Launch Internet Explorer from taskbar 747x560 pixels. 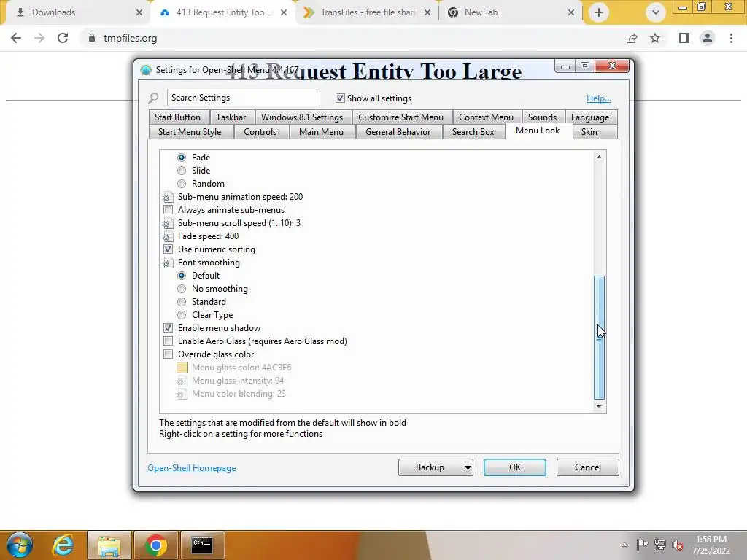point(63,545)
